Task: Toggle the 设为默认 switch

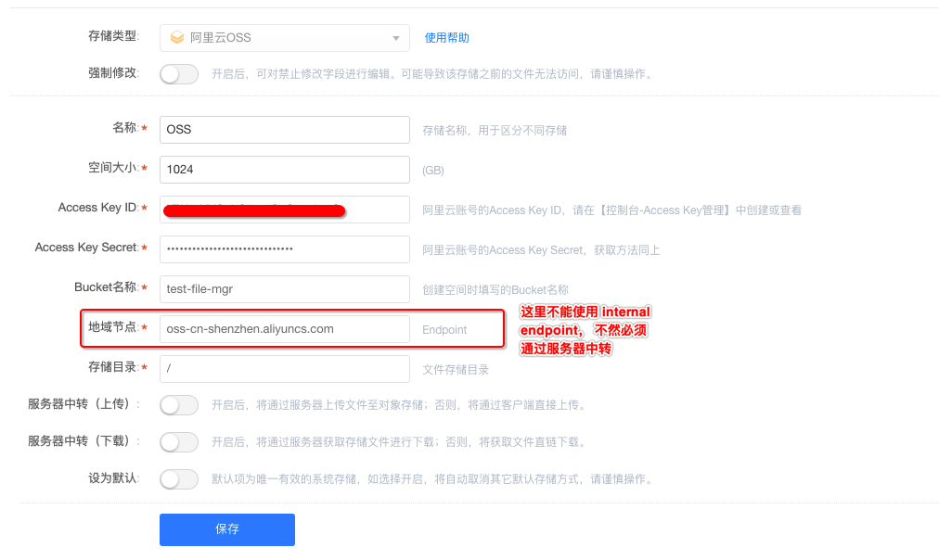Action: pos(179,479)
